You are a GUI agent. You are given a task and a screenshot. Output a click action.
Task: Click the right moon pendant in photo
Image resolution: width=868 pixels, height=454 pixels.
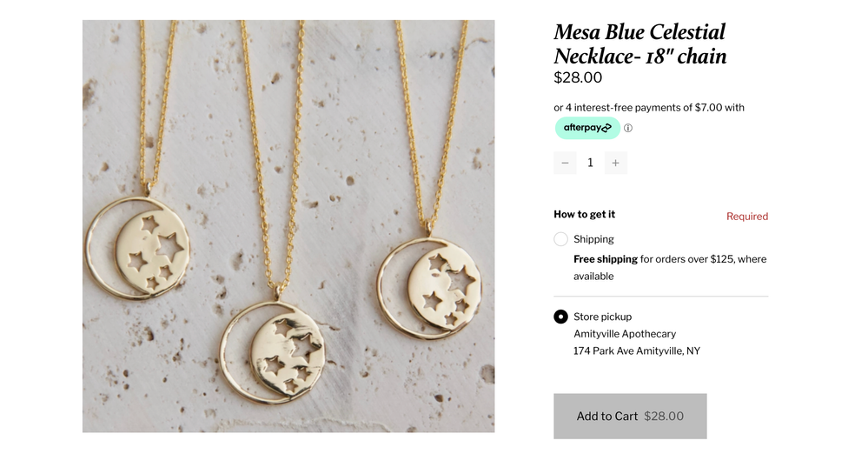coord(429,288)
